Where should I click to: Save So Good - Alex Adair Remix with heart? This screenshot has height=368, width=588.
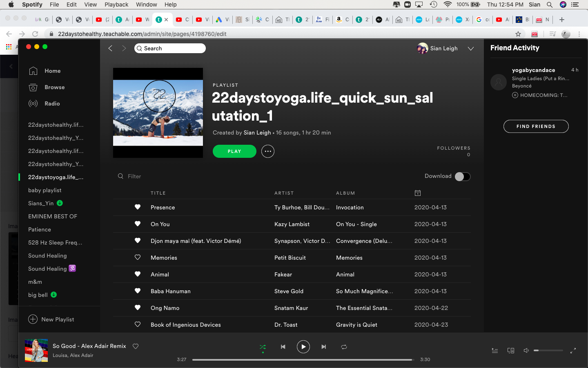click(136, 346)
